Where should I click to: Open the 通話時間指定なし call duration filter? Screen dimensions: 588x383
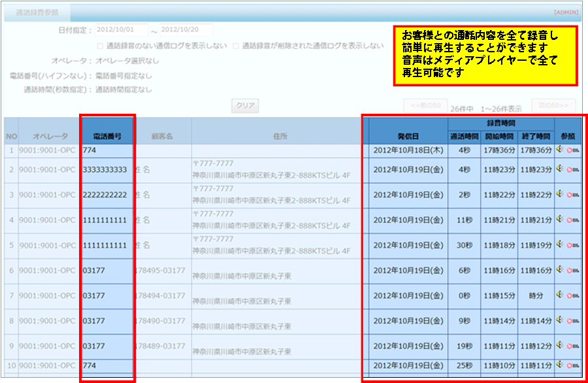point(123,90)
